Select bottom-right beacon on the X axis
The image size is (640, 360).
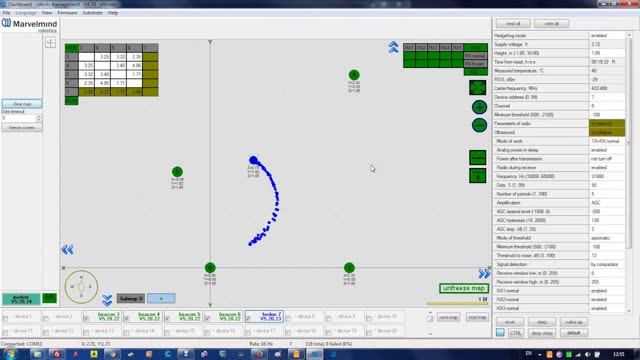(x=349, y=268)
